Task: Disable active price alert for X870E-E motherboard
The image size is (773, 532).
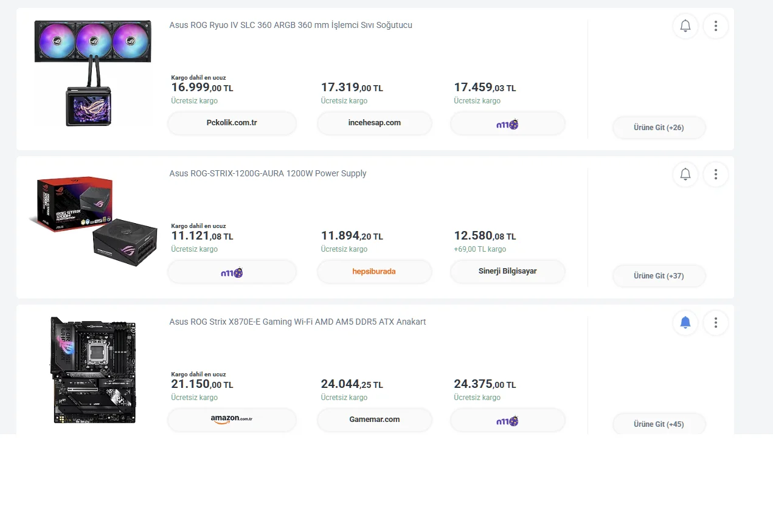Action: (685, 323)
